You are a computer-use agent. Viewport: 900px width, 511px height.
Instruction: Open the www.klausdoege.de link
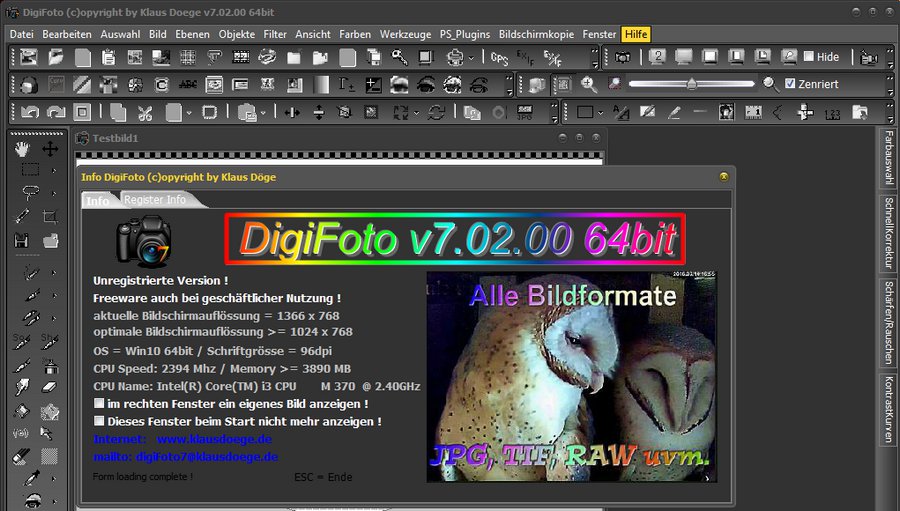[x=214, y=439]
